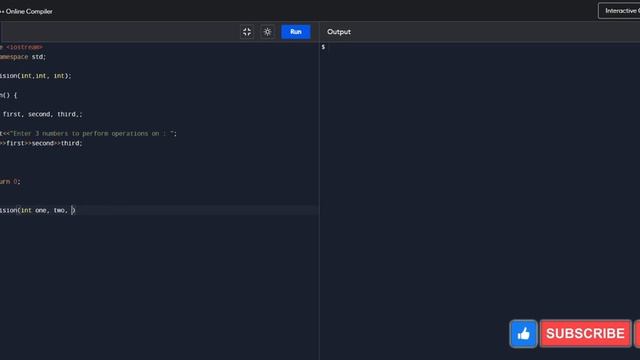Place cursor in line 'ision(int one, two,'
640x360 pixels.
[38, 210]
